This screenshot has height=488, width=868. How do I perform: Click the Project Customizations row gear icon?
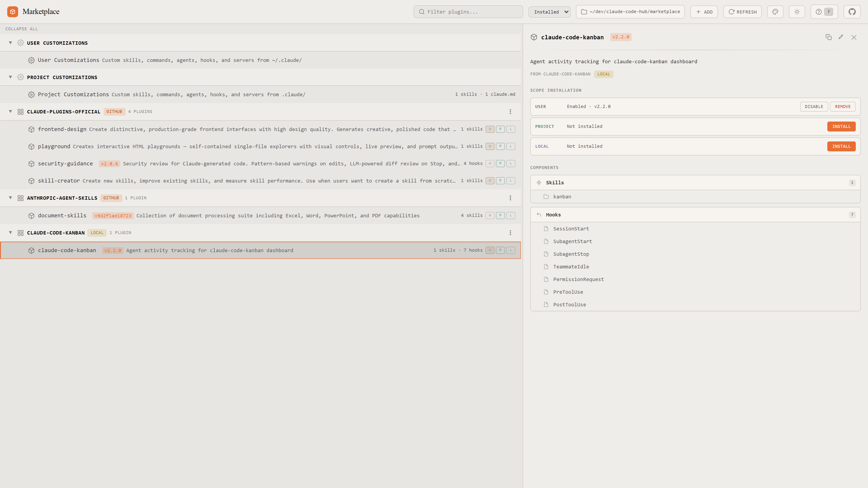pyautogui.click(x=31, y=95)
